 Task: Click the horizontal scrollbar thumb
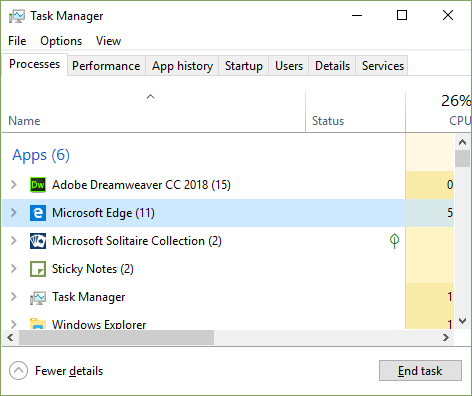(116, 338)
